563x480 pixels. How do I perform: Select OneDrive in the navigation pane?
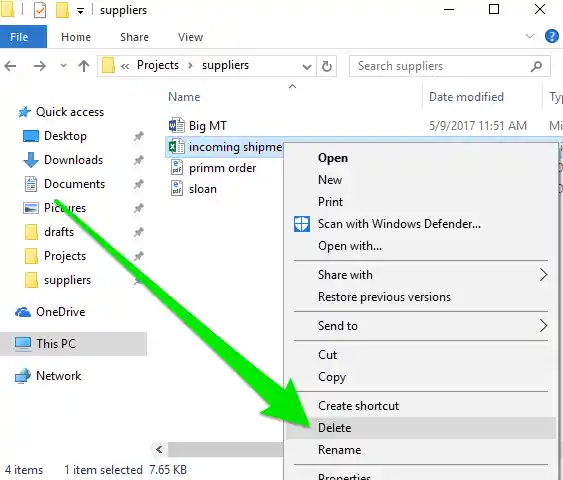coord(60,312)
